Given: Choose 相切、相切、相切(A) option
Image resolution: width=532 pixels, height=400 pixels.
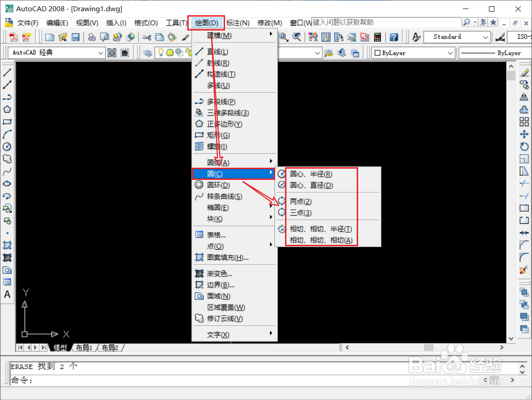Looking at the screenshot, I should tap(328, 240).
